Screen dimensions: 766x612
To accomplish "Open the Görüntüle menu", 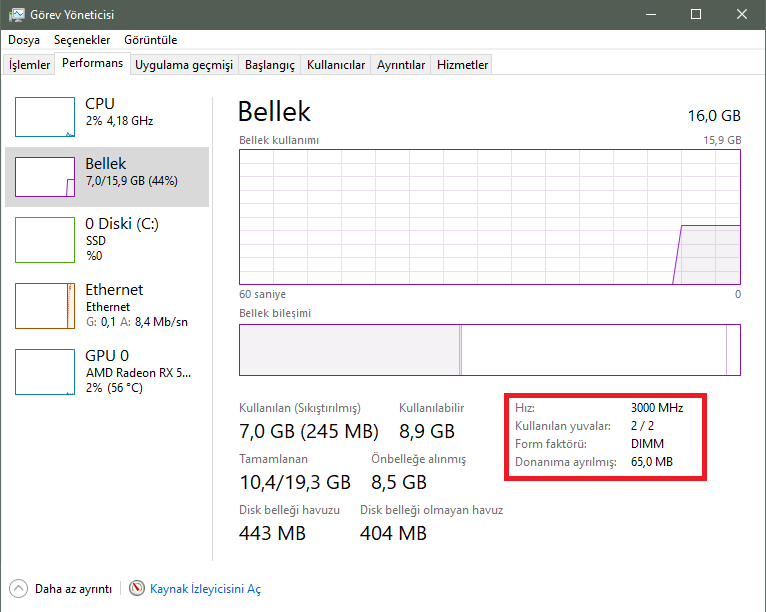I will (x=151, y=40).
